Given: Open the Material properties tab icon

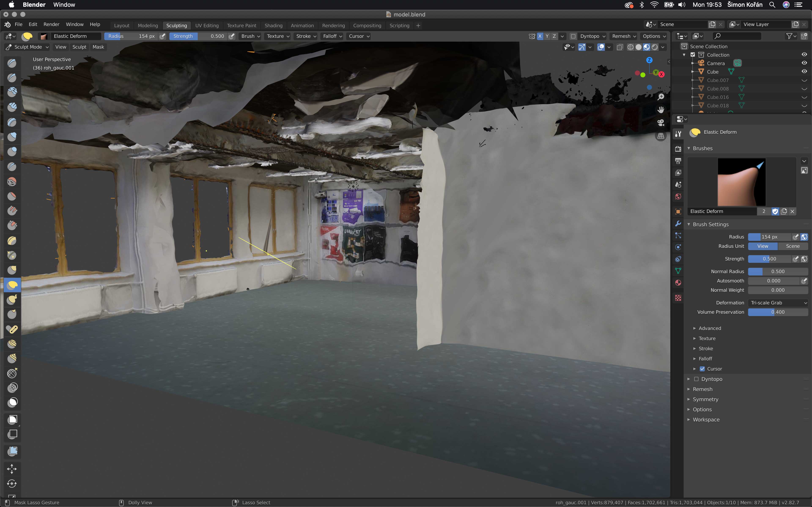Looking at the screenshot, I should (x=678, y=283).
